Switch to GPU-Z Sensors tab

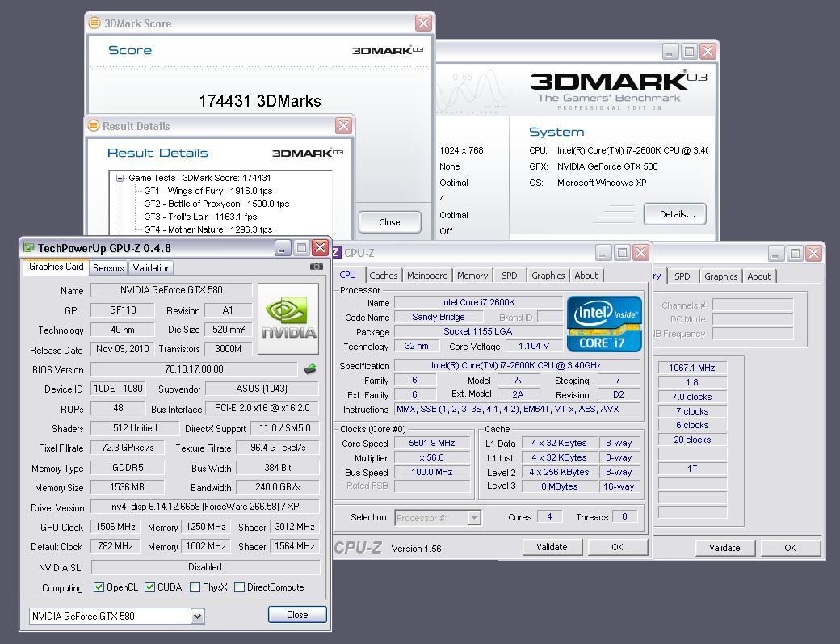click(x=108, y=268)
